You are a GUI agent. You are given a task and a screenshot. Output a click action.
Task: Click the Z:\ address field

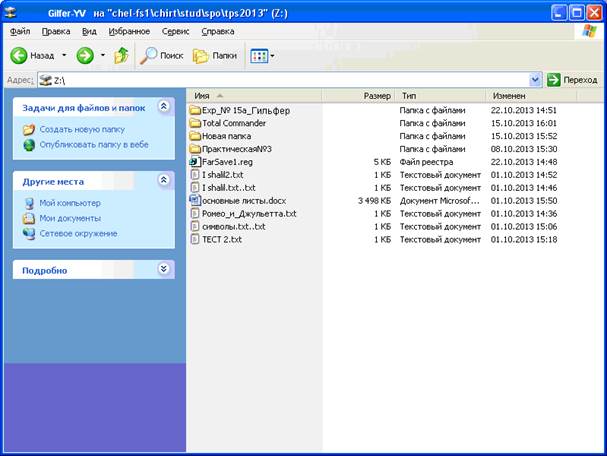pos(290,80)
